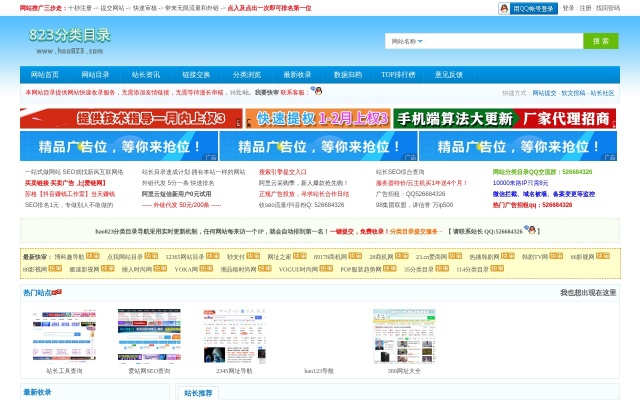Open 网站首页 in navigation bar

(45, 74)
